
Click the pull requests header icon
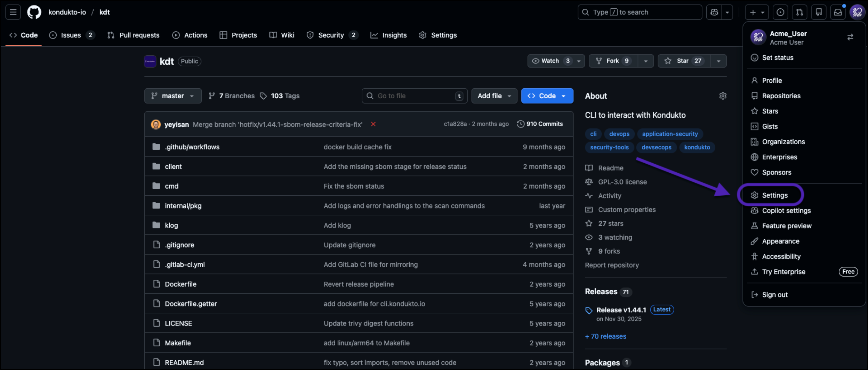point(799,12)
